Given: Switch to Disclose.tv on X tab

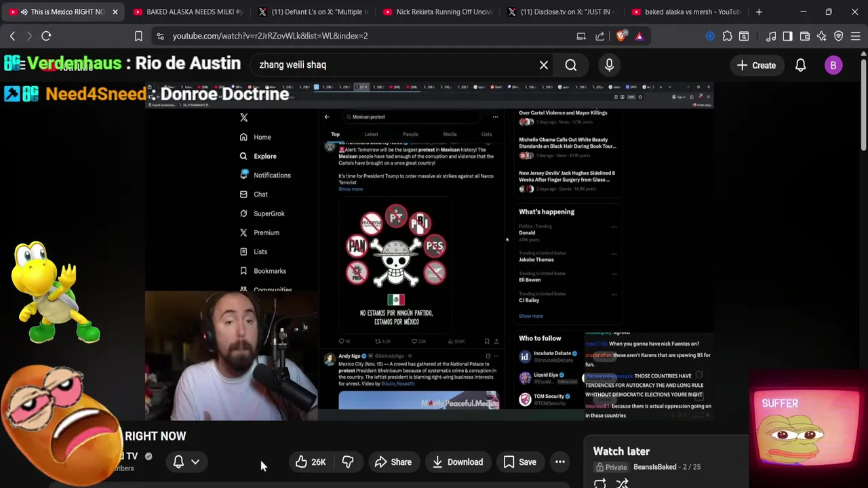Looking at the screenshot, I should tap(561, 12).
